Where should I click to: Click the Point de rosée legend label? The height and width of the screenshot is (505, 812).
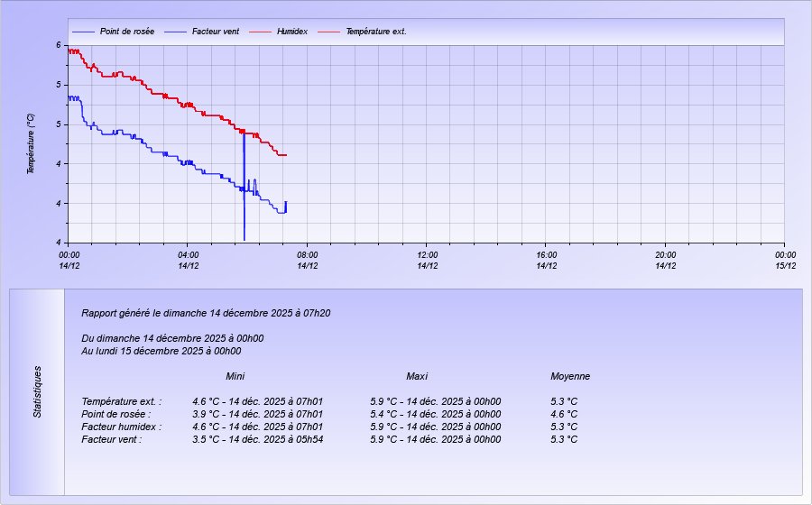coord(126,32)
